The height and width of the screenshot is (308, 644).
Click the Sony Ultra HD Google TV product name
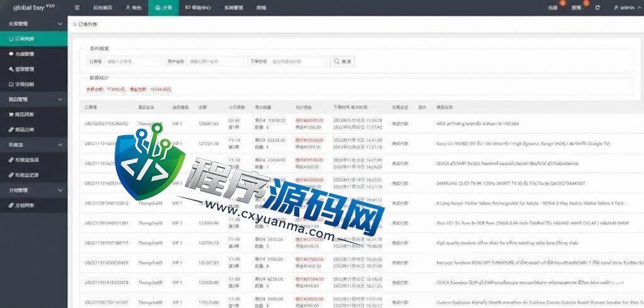[x=523, y=144]
